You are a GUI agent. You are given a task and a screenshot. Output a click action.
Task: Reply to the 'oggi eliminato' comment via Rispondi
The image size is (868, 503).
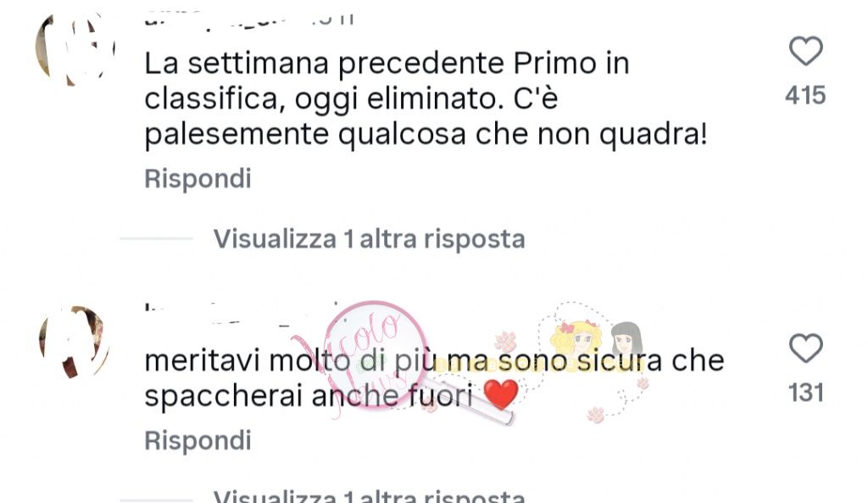tap(198, 179)
